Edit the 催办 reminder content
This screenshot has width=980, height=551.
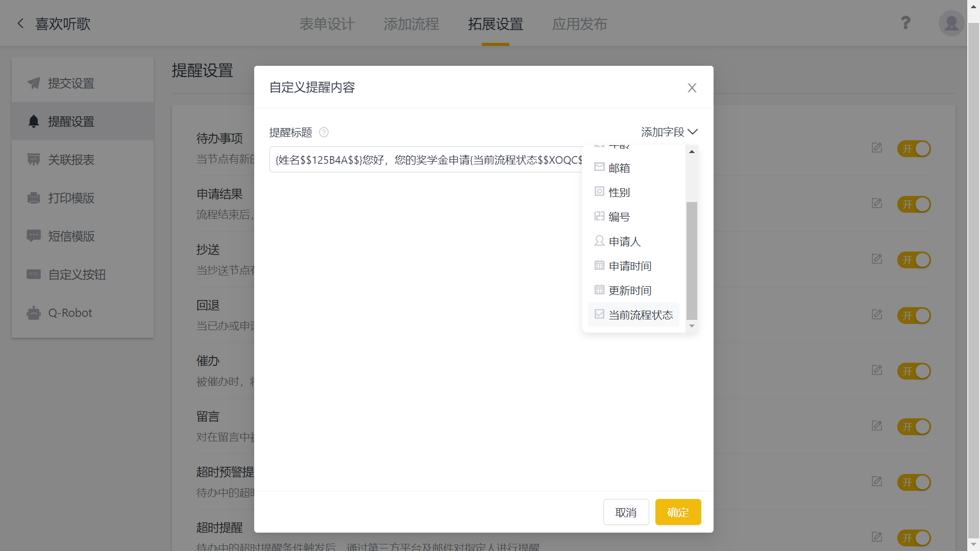[x=877, y=370]
